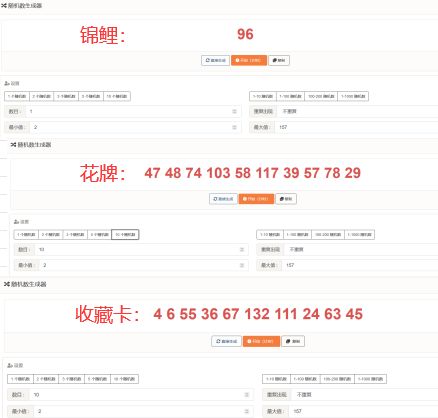Click the 最大值 field in 锦鲤 panel

click(356, 127)
